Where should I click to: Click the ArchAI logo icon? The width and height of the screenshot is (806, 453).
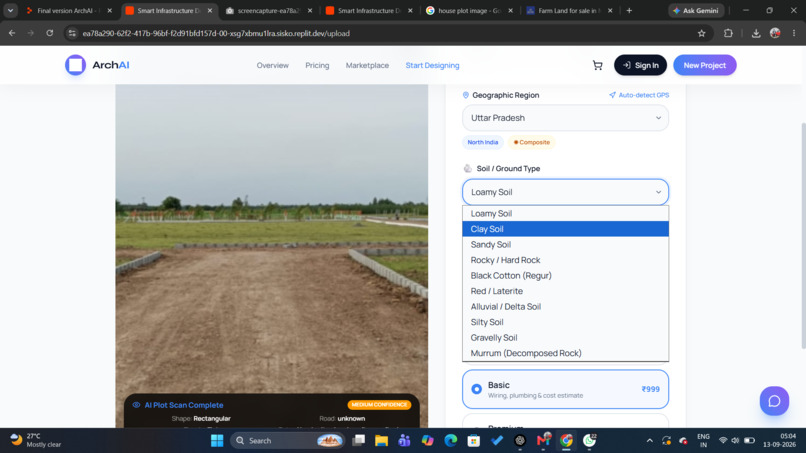[x=75, y=65]
